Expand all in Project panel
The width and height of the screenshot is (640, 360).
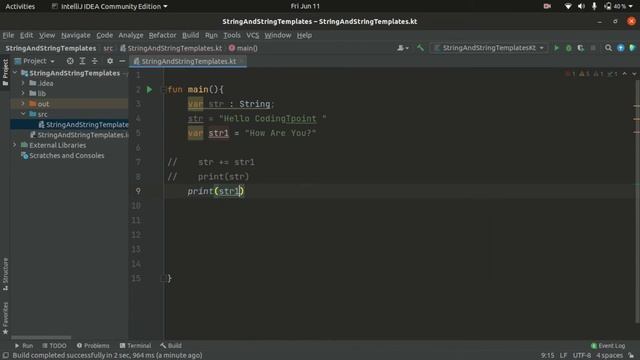tap(82, 61)
